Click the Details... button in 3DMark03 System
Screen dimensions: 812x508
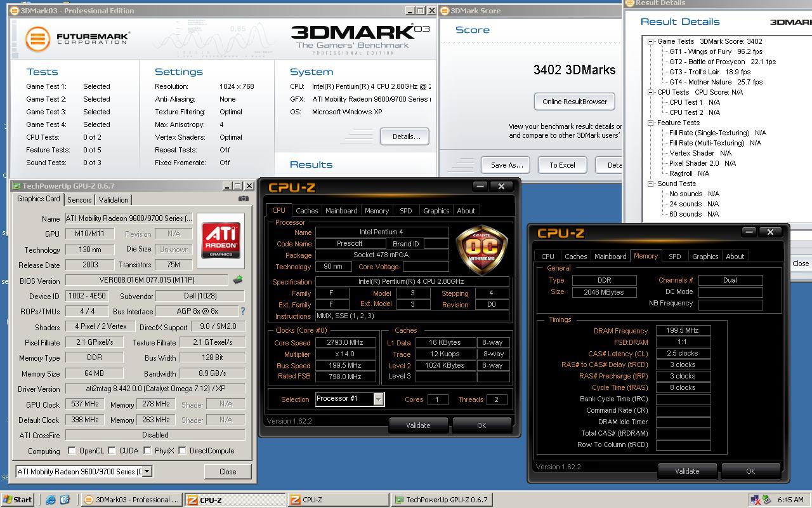click(405, 137)
